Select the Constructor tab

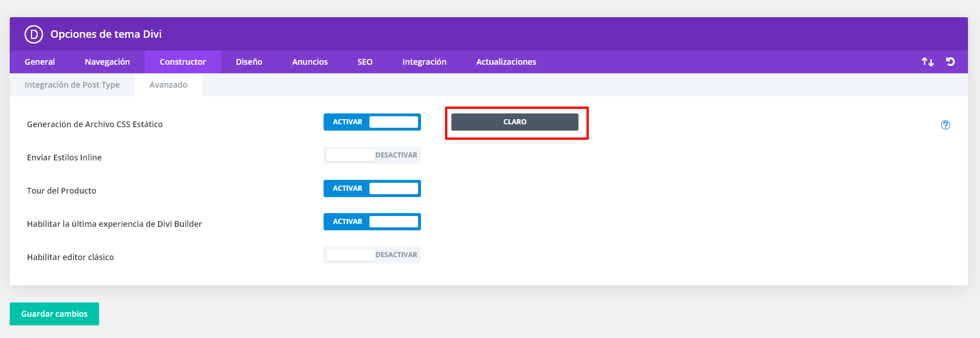(x=183, y=62)
